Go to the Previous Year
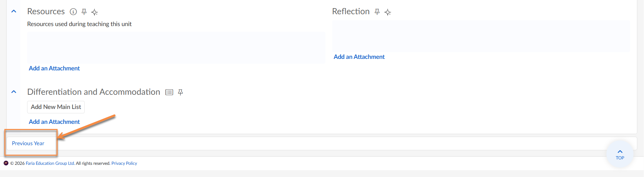This screenshot has height=177, width=644. point(28,143)
